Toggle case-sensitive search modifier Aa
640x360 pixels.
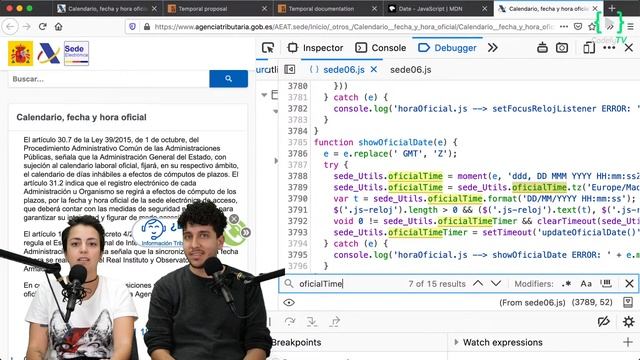[x=586, y=284]
